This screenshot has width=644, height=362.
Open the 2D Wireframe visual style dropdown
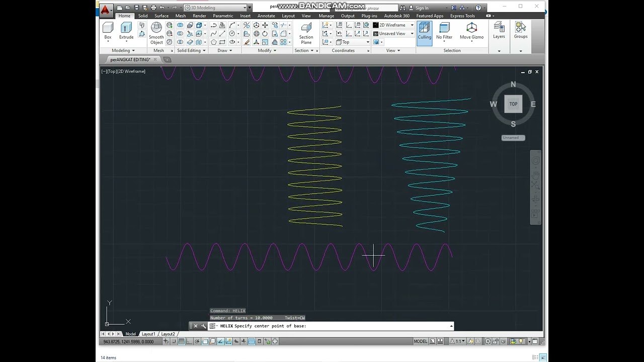point(393,25)
